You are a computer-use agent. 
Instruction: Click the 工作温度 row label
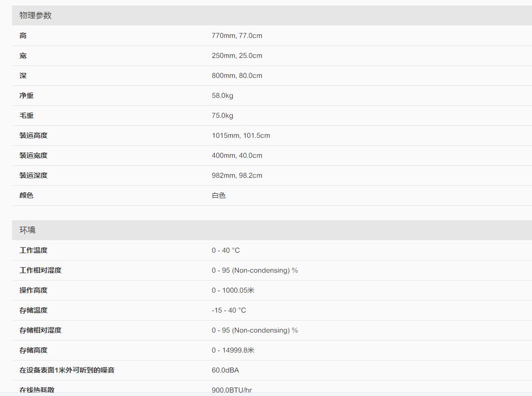pyautogui.click(x=33, y=250)
